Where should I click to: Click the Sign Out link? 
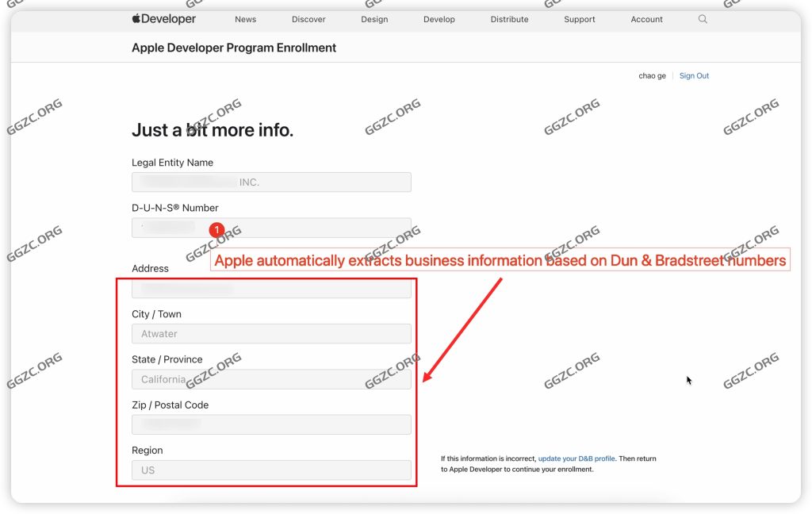(694, 75)
